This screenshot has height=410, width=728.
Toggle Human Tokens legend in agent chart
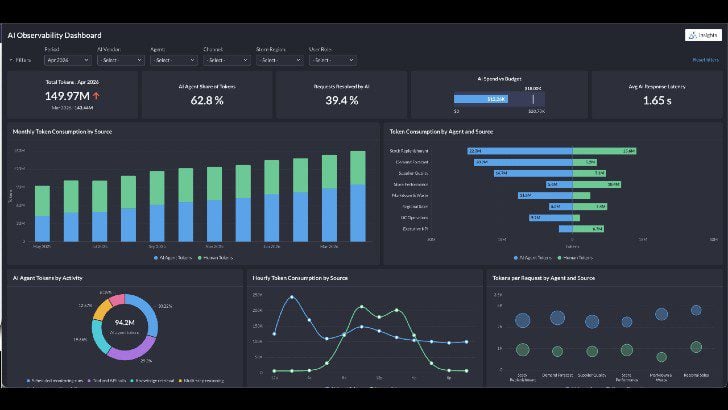click(575, 258)
